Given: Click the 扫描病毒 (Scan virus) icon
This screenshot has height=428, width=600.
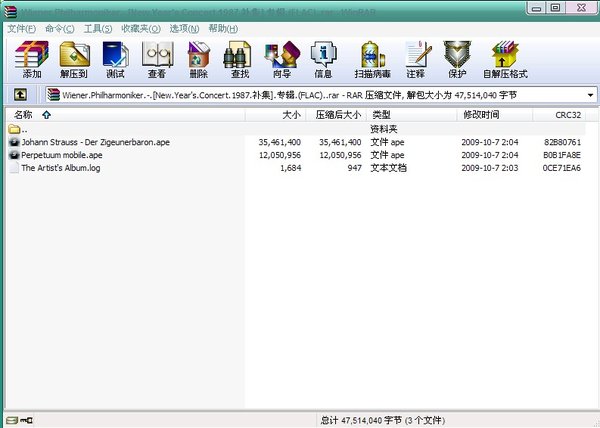Looking at the screenshot, I should 372,59.
